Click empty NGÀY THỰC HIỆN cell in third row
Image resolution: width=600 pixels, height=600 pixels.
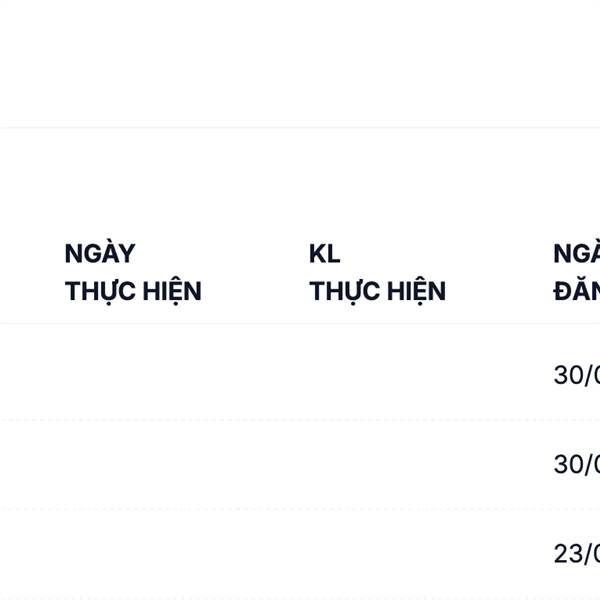[x=133, y=553]
